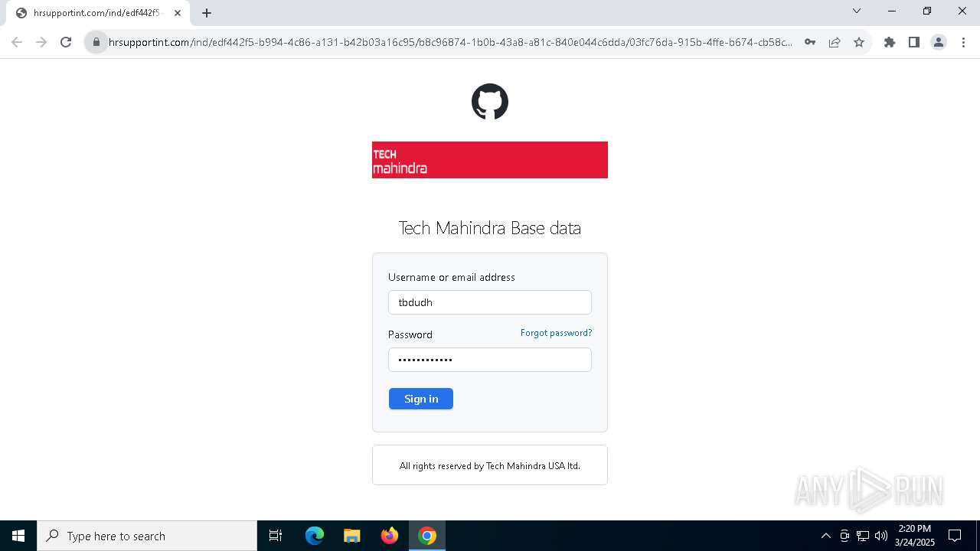Image resolution: width=980 pixels, height=551 pixels.
Task: Open the clock showing 2:20 PM
Action: point(915,536)
